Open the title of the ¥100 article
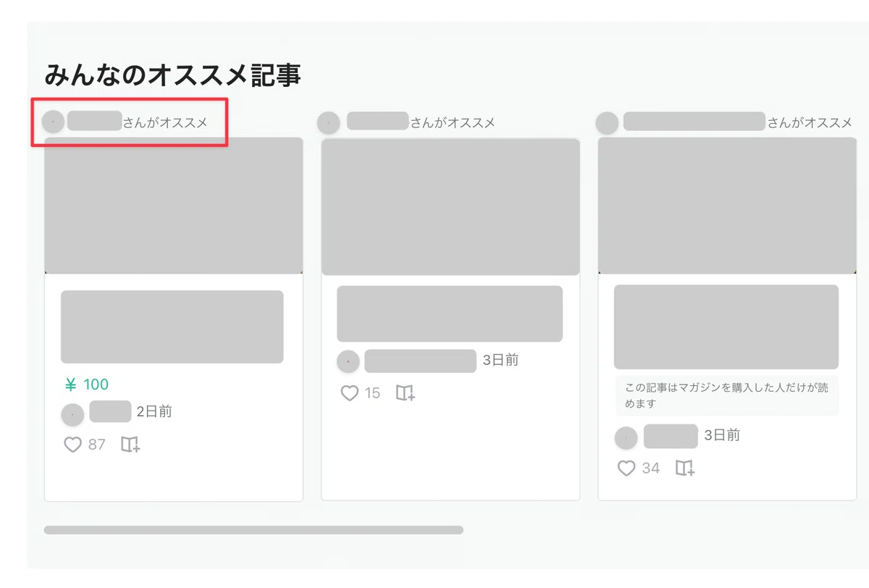The width and height of the screenshot is (869, 588). tap(172, 327)
